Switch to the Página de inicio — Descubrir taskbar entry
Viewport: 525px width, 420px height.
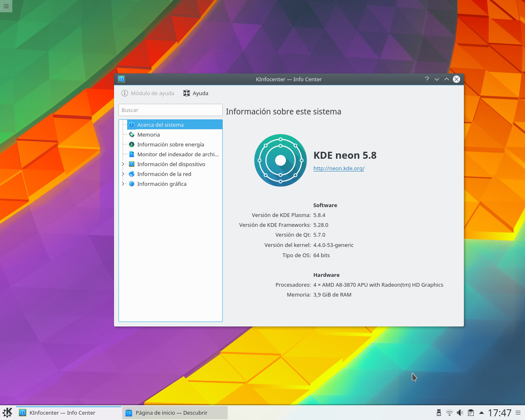coord(175,413)
